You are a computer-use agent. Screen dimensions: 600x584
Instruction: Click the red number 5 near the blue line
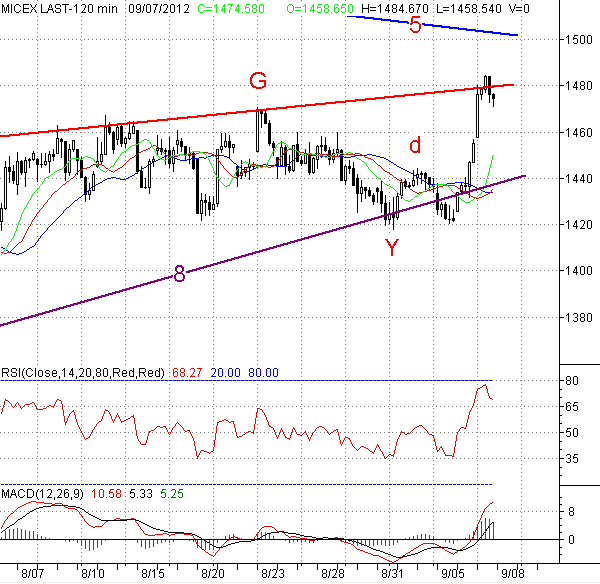[x=415, y=26]
